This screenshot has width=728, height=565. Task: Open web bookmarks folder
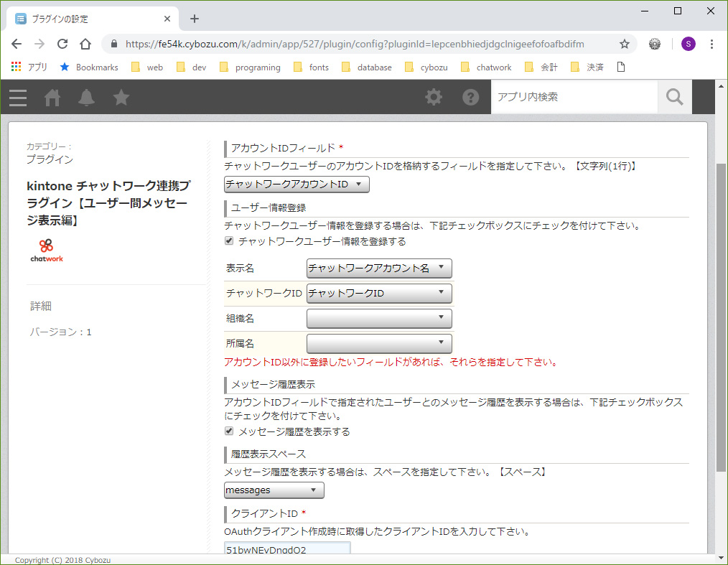click(x=147, y=67)
